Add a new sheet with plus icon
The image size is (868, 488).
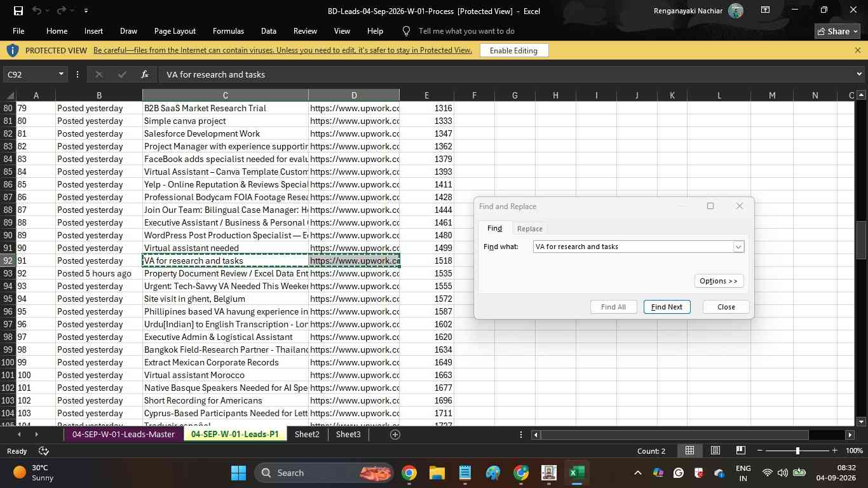click(395, 435)
